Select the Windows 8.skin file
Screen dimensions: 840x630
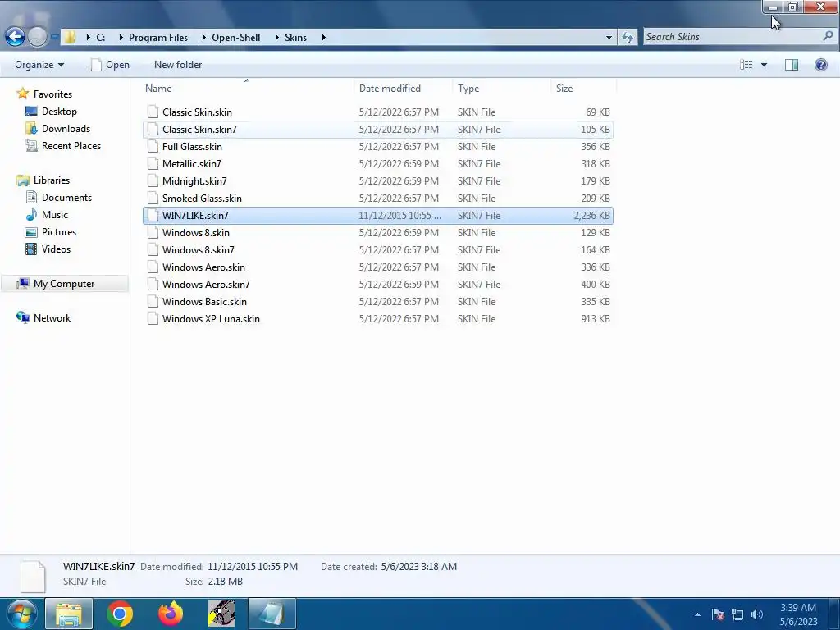(x=377, y=232)
